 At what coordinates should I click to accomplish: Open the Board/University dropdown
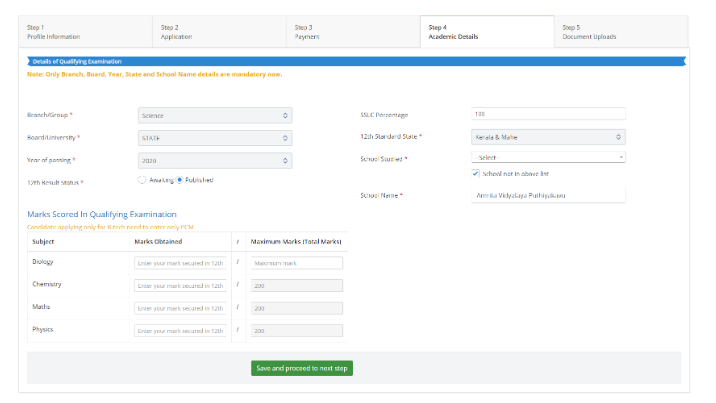[214, 138]
